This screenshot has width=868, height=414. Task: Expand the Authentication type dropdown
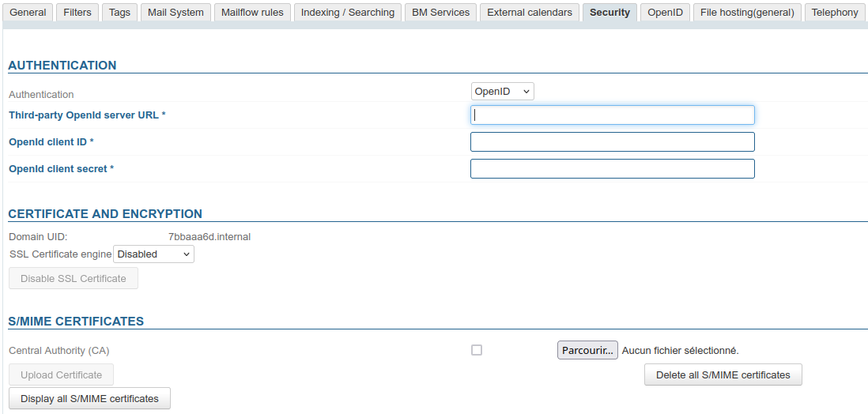click(x=502, y=92)
